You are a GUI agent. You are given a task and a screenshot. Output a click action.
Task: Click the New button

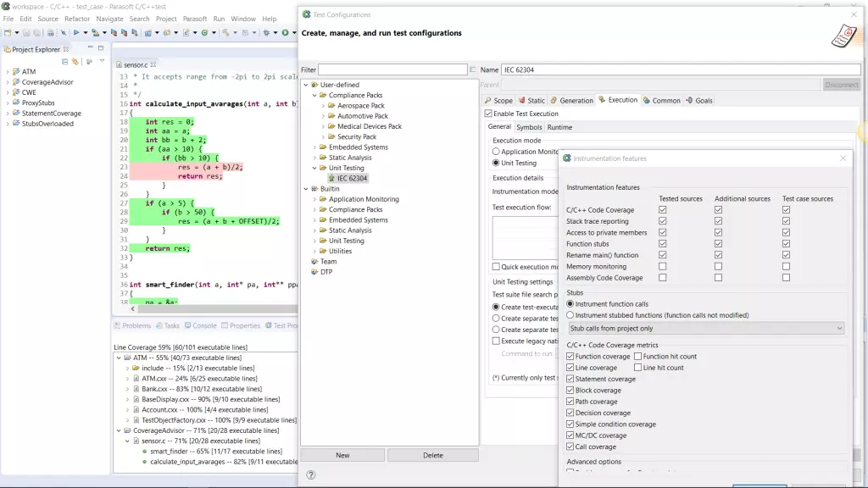[x=342, y=455]
